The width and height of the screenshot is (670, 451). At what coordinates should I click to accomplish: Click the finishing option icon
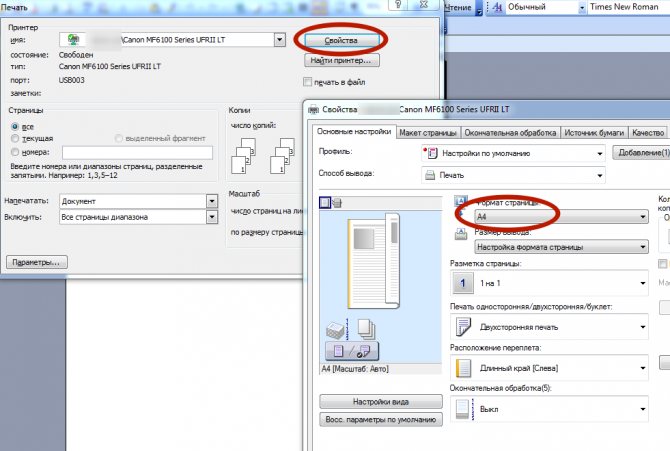coord(463,409)
